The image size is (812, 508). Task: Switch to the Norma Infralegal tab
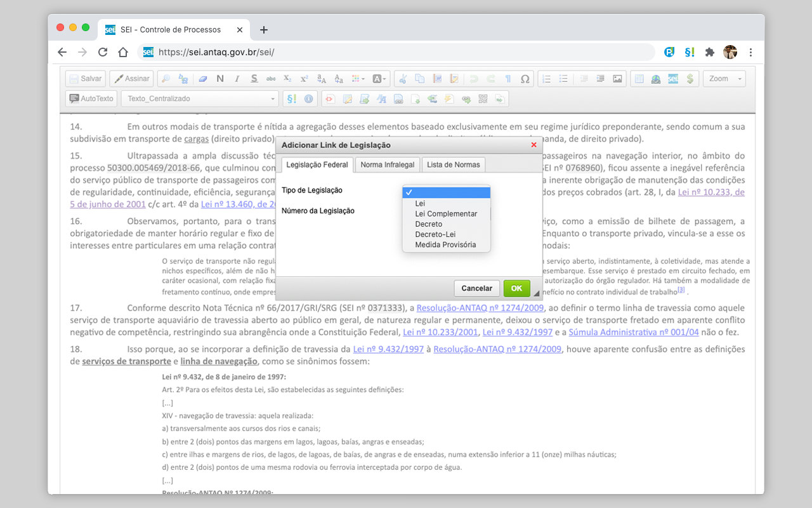pos(387,164)
